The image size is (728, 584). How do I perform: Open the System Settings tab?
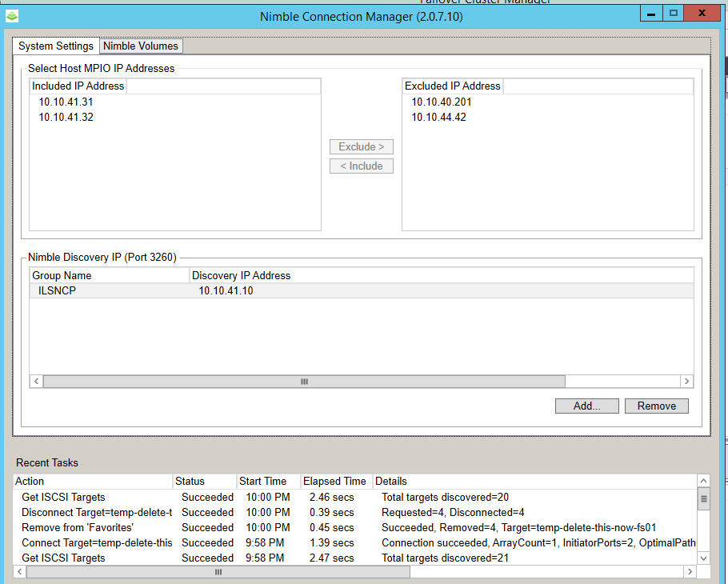[x=56, y=46]
